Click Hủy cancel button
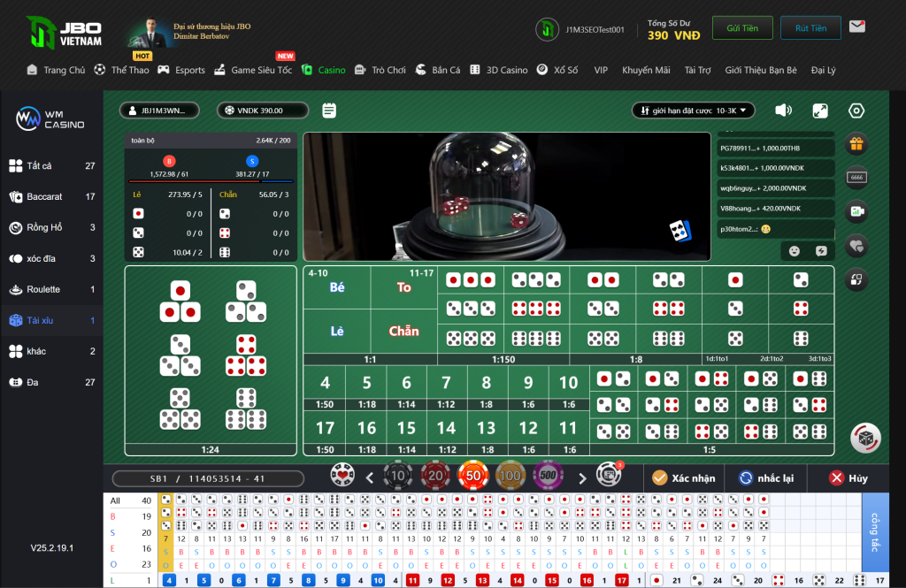The height and width of the screenshot is (588, 906). 848,477
